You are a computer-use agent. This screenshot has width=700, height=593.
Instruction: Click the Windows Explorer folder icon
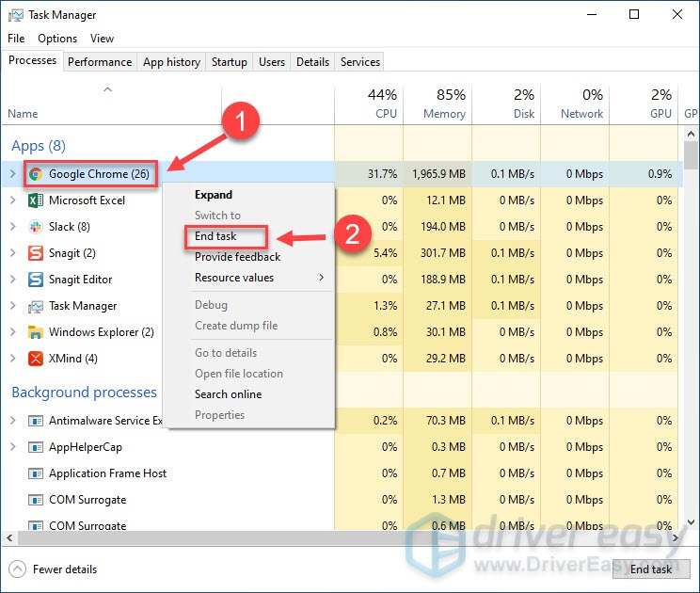point(36,332)
